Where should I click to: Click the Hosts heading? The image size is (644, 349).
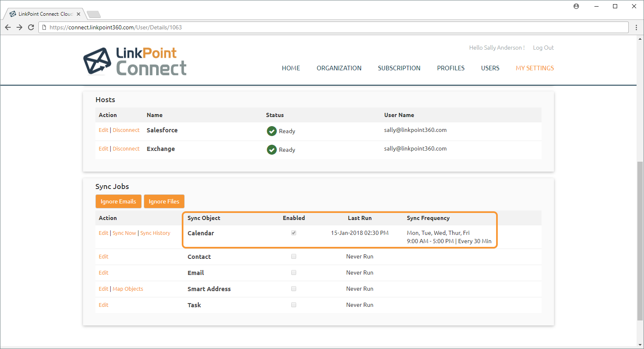[x=105, y=100]
